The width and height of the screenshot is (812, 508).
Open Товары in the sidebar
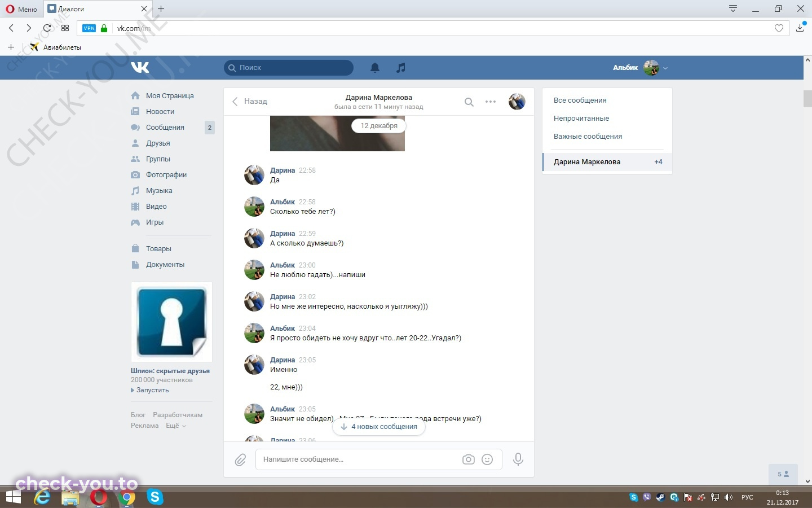pyautogui.click(x=158, y=249)
